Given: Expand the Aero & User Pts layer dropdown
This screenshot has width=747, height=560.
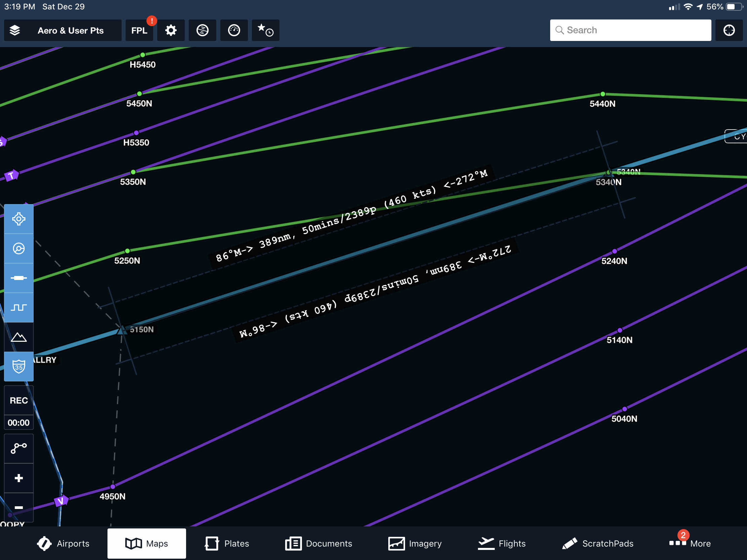Looking at the screenshot, I should coord(70,30).
